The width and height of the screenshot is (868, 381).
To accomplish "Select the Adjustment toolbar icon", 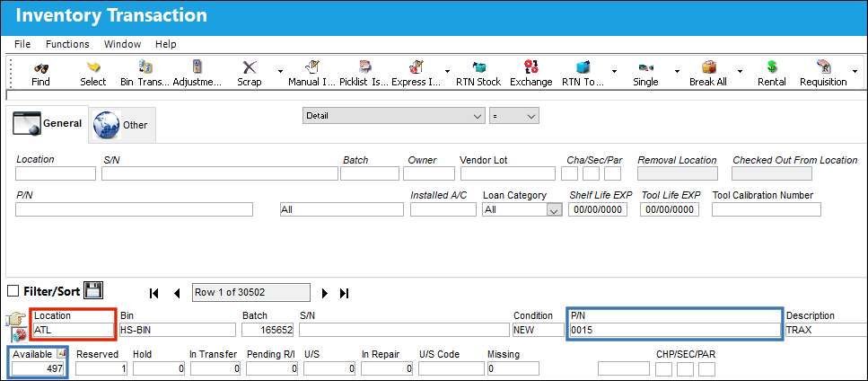I will pyautogui.click(x=197, y=67).
